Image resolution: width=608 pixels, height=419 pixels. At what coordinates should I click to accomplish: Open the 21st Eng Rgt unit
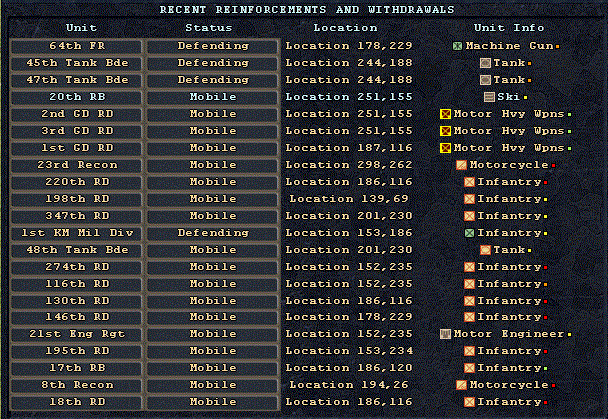76,334
